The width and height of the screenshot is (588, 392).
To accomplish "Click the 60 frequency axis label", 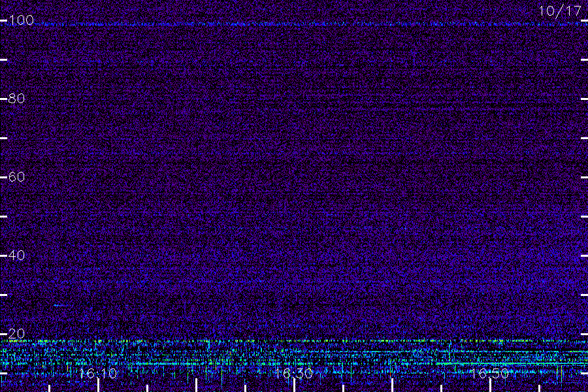I will pyautogui.click(x=16, y=176).
